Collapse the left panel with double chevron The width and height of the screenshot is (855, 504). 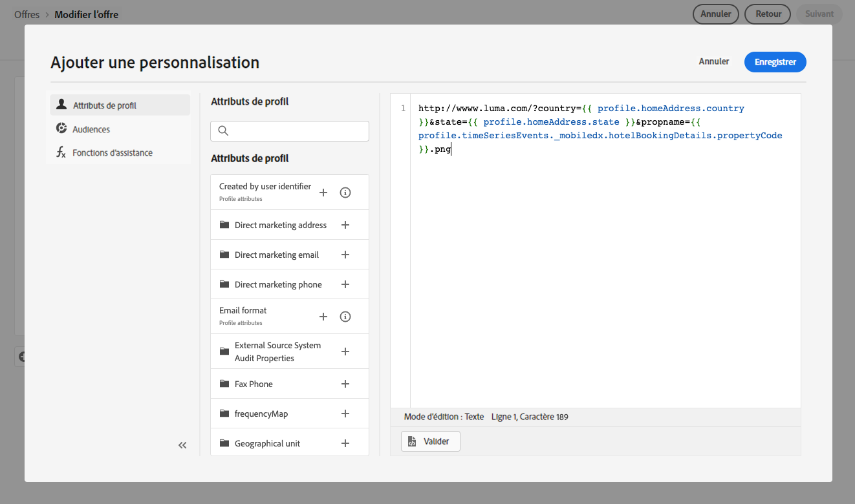(182, 445)
